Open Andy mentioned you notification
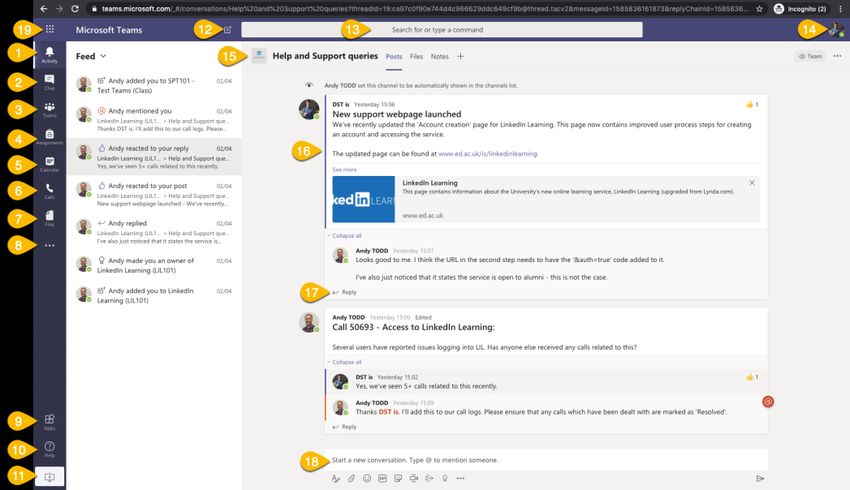 154,119
